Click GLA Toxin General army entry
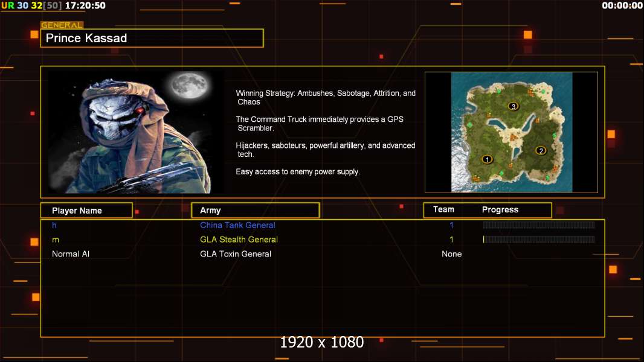644x362 pixels. (x=236, y=254)
